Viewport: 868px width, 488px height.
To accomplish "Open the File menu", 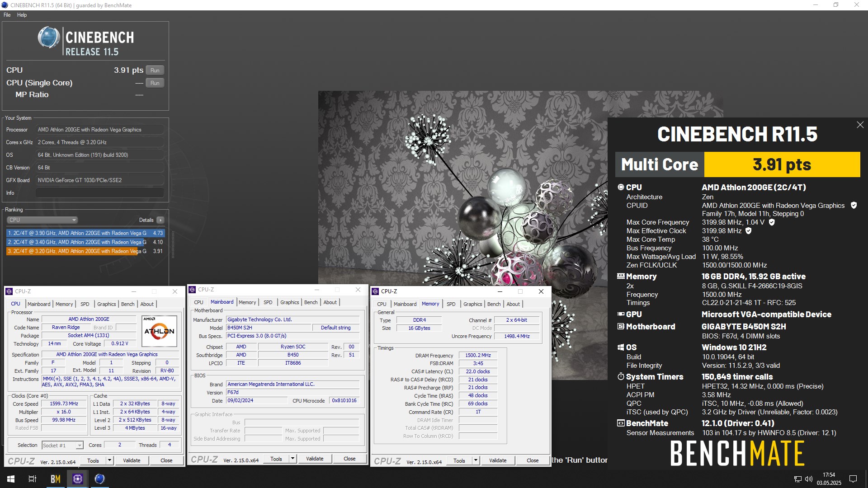I will click(7, 15).
